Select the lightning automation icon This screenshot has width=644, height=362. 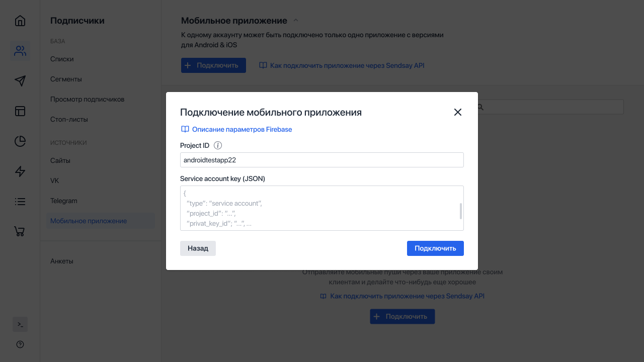click(x=20, y=171)
